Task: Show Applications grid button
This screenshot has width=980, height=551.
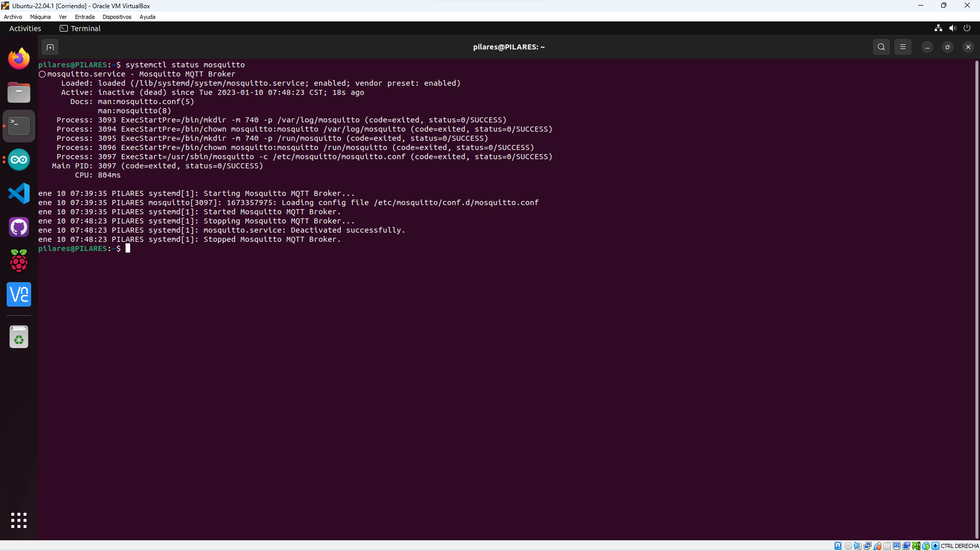Action: pyautogui.click(x=19, y=520)
